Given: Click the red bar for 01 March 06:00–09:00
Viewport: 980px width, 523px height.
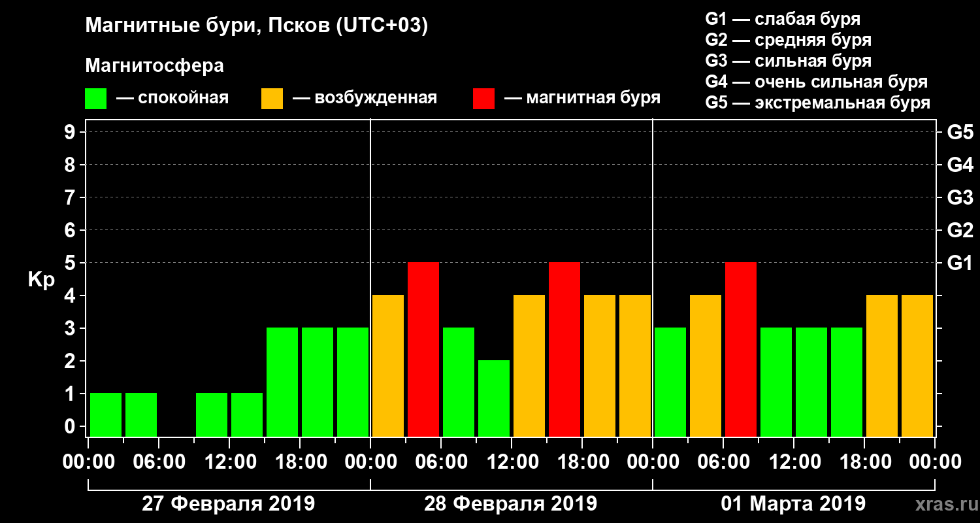Looking at the screenshot, I should pyautogui.click(x=741, y=350).
